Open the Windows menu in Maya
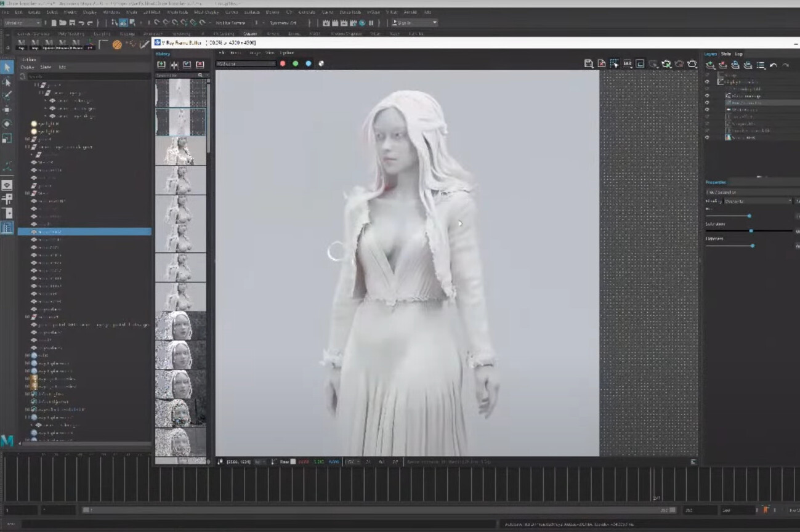 click(x=111, y=12)
